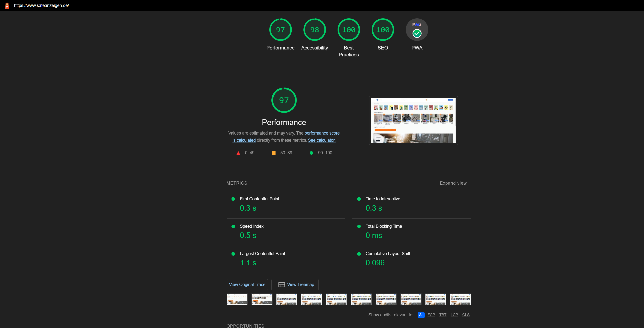This screenshot has width=644, height=328.
Task: Click the Performance score gauge 97
Action: click(x=280, y=30)
